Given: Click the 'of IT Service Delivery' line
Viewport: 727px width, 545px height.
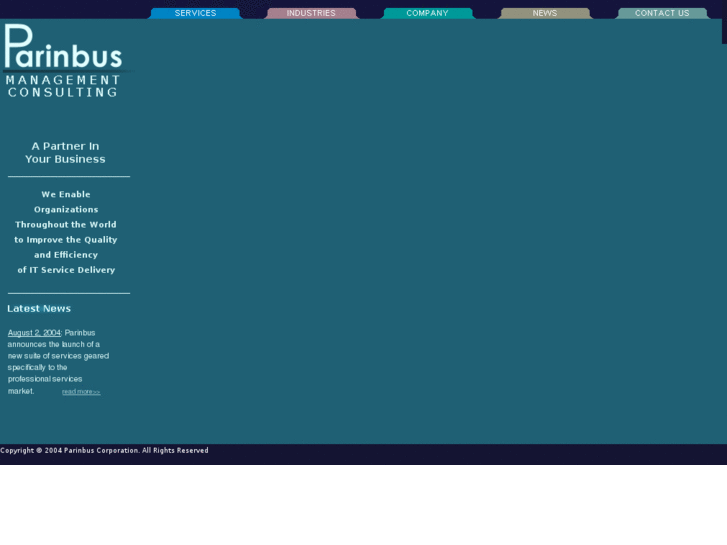Looking at the screenshot, I should (x=66, y=270).
